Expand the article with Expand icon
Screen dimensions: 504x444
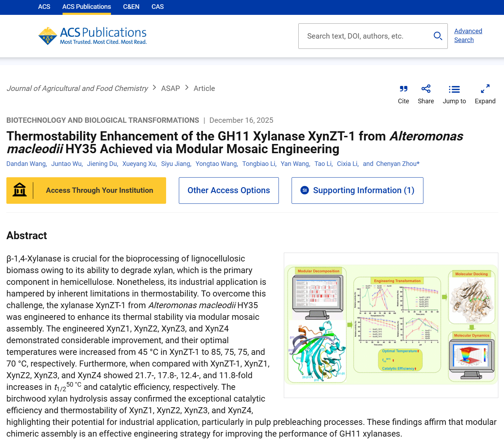pos(485,89)
